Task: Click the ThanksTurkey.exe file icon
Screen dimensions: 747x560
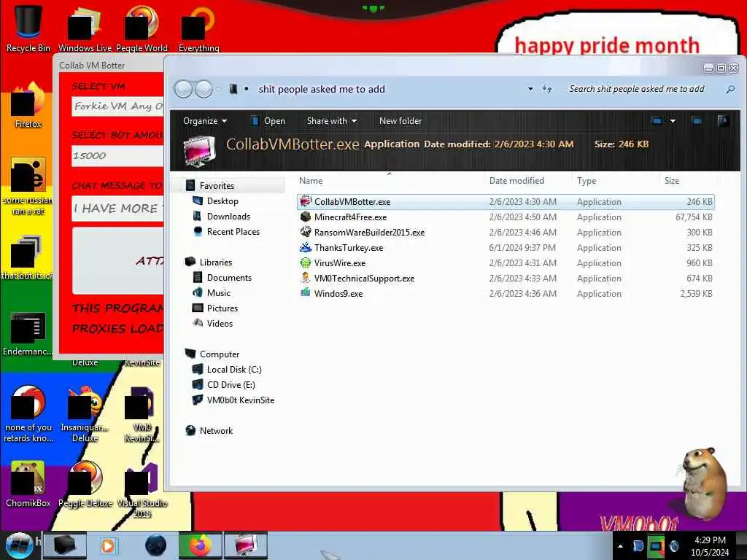Action: pyautogui.click(x=306, y=247)
